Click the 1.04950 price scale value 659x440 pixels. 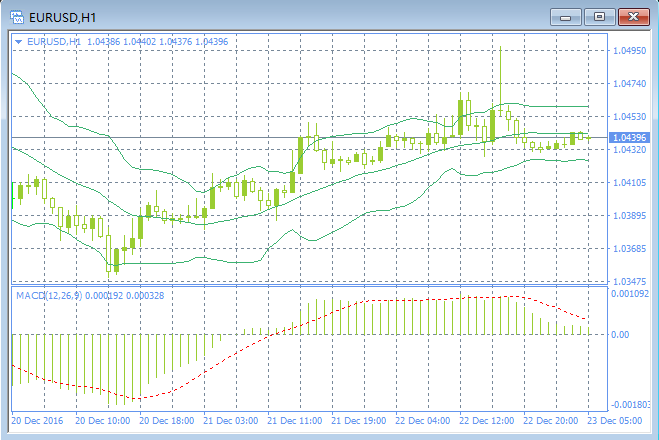[629, 50]
